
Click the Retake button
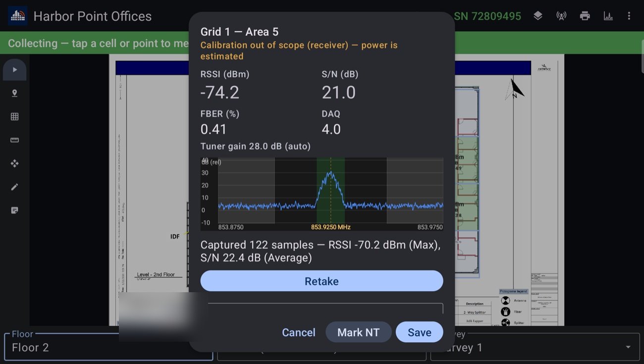click(x=322, y=281)
